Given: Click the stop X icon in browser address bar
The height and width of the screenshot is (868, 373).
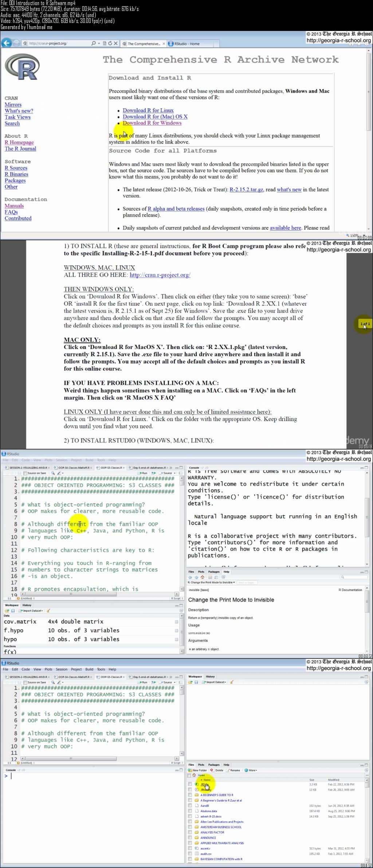Looking at the screenshot, I should coord(115,43).
